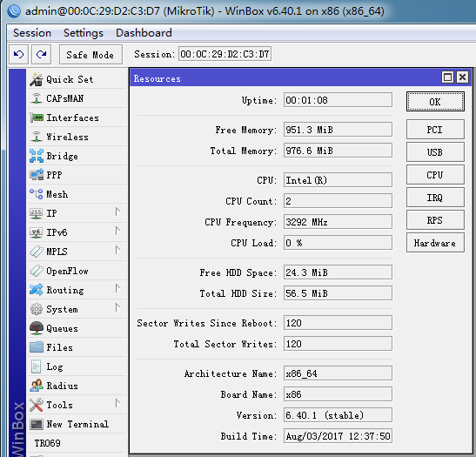This screenshot has width=476, height=457.
Task: Click the MPLS tag icon
Action: pos(37,252)
